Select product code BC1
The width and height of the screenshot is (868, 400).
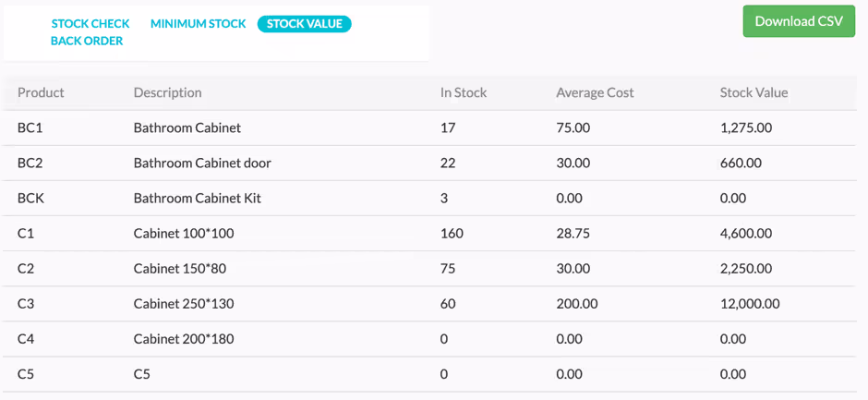point(30,128)
